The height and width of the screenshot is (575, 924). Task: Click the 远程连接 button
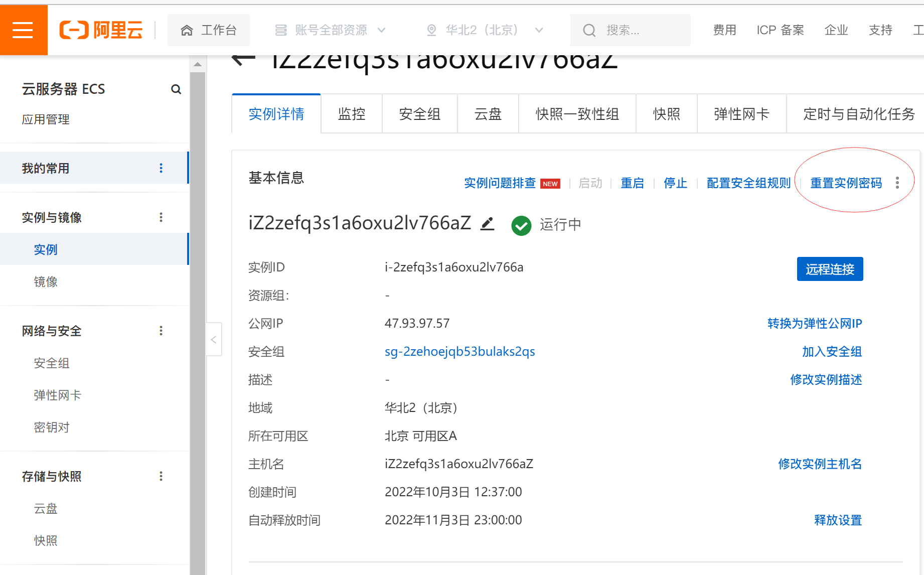830,269
